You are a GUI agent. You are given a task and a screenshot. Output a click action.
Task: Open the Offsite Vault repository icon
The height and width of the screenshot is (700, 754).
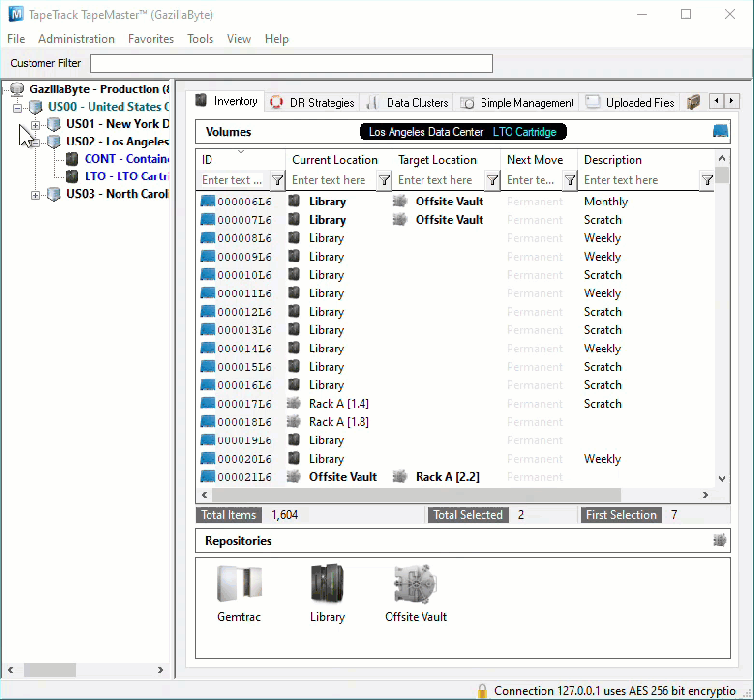(415, 584)
